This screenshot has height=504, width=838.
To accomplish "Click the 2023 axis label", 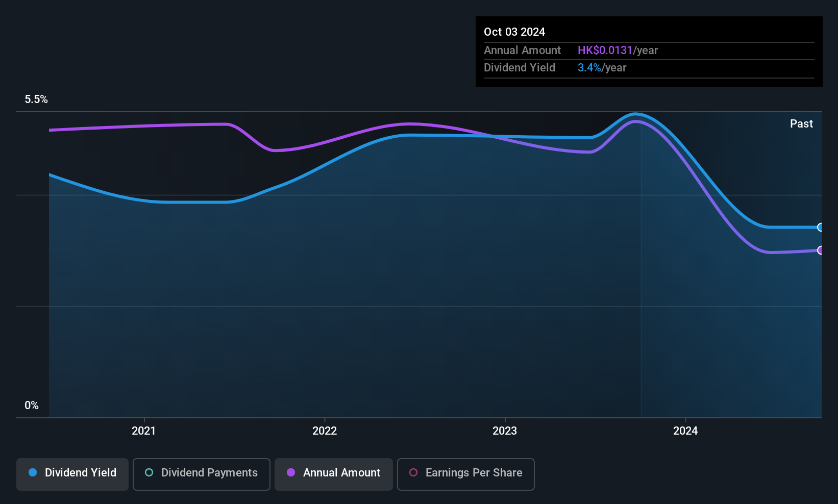I will 505,431.
